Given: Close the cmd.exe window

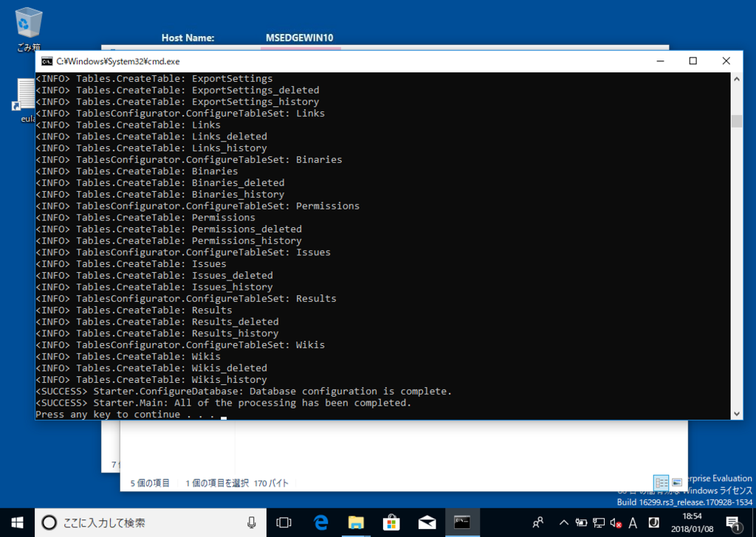Looking at the screenshot, I should tap(726, 61).
